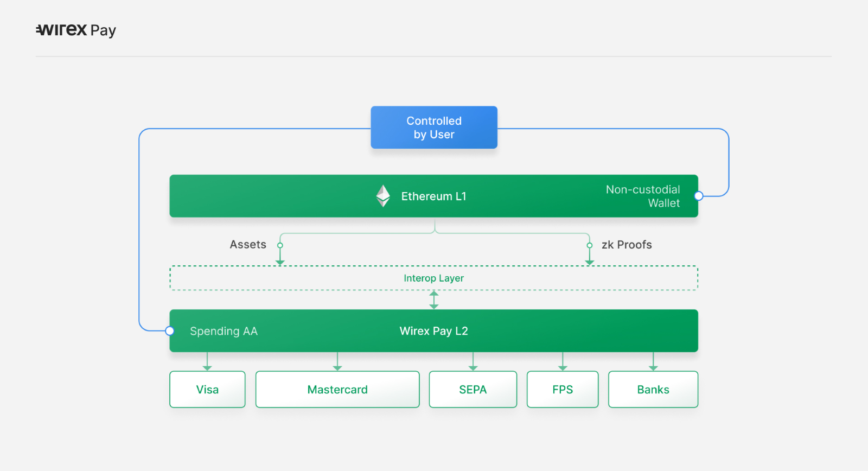Viewport: 868px width, 471px height.
Task: Click the Spending AA label
Action: (x=224, y=331)
